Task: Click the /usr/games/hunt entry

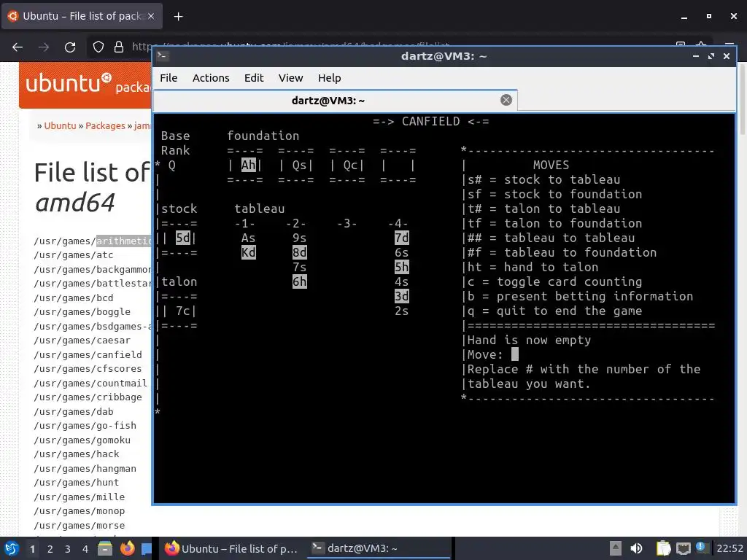Action: pos(76,483)
